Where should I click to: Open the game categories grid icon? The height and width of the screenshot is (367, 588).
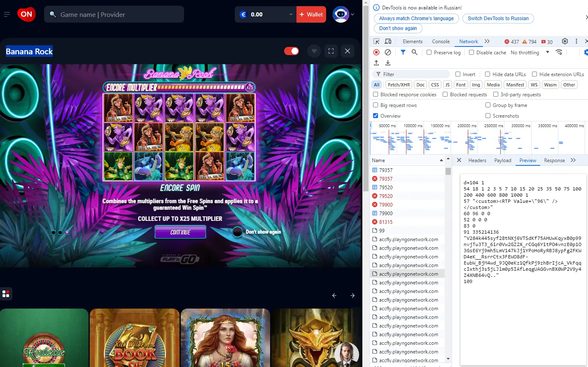(6, 294)
